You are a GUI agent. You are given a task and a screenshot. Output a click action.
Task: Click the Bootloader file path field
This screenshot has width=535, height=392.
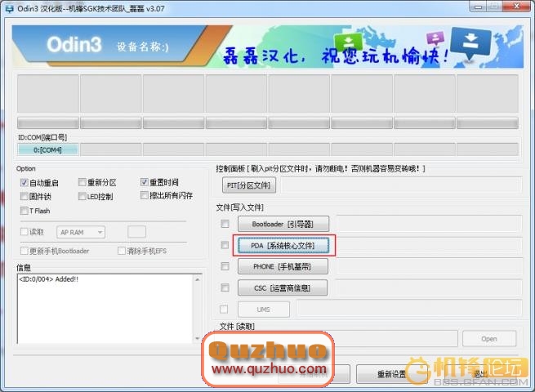tap(429, 224)
